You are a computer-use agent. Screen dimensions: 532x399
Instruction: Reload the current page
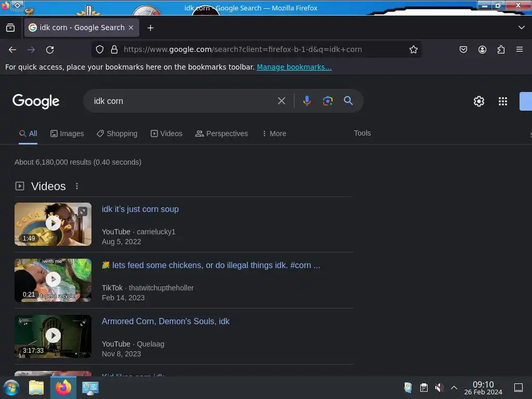tap(50, 49)
